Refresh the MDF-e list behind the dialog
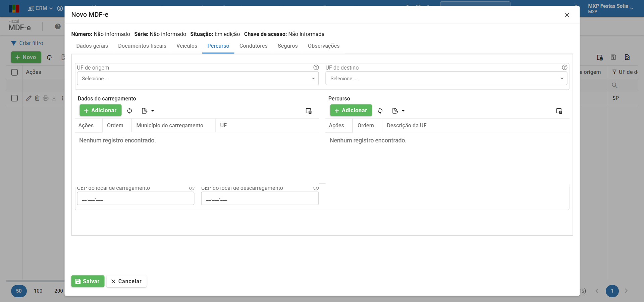 tap(49, 57)
